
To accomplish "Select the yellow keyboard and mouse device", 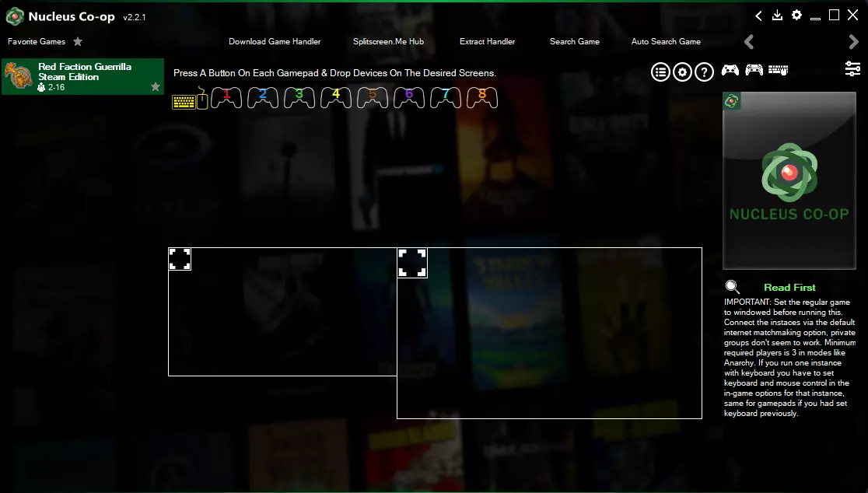I will 190,99.
